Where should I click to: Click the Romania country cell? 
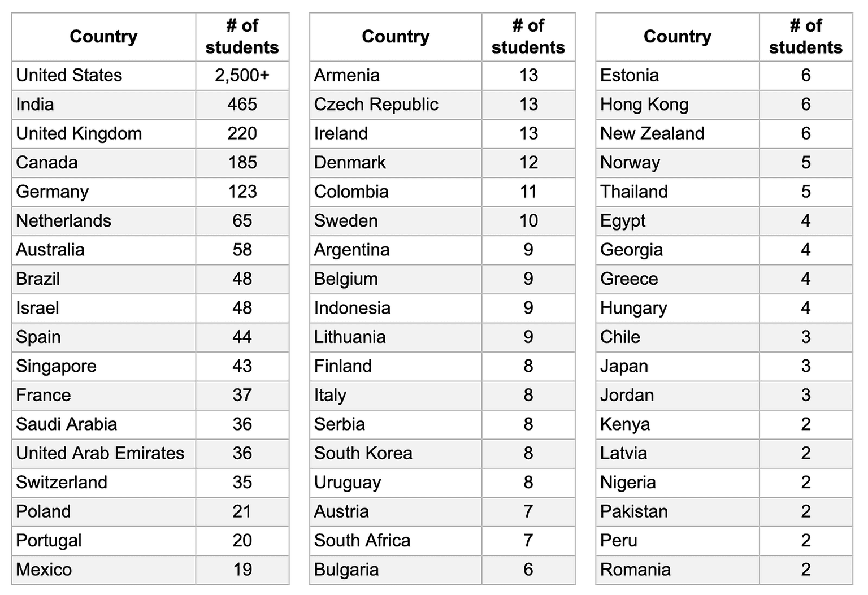(678, 570)
